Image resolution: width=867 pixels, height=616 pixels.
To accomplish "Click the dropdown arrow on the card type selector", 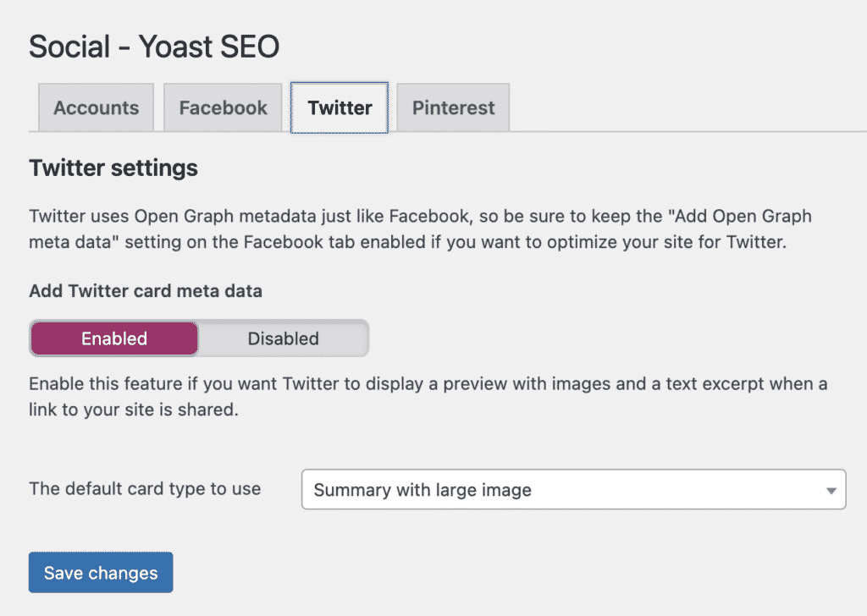I will [x=831, y=489].
